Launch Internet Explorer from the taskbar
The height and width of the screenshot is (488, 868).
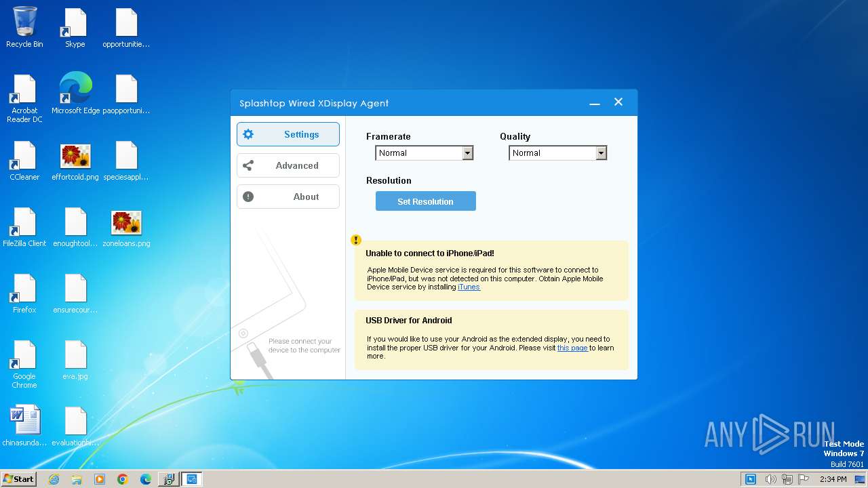click(x=54, y=479)
